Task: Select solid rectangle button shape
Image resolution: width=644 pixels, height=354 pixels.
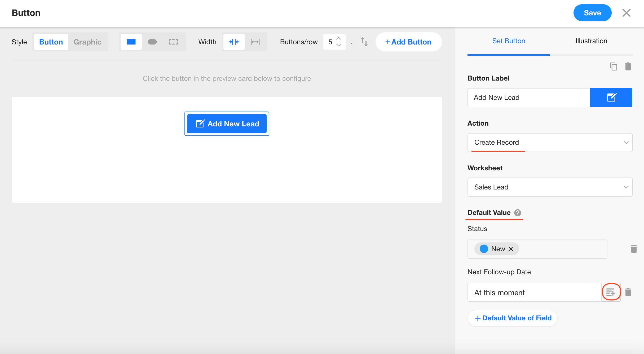Action: tap(131, 42)
